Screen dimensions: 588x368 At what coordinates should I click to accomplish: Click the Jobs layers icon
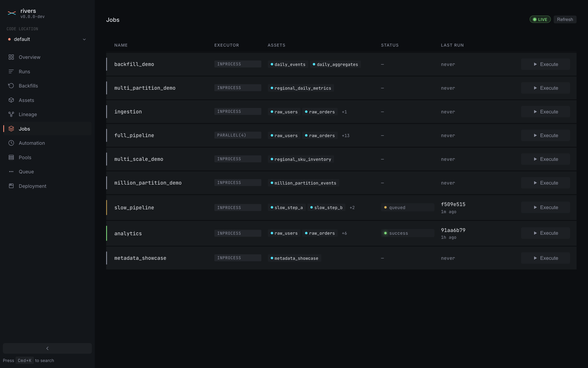point(11,129)
